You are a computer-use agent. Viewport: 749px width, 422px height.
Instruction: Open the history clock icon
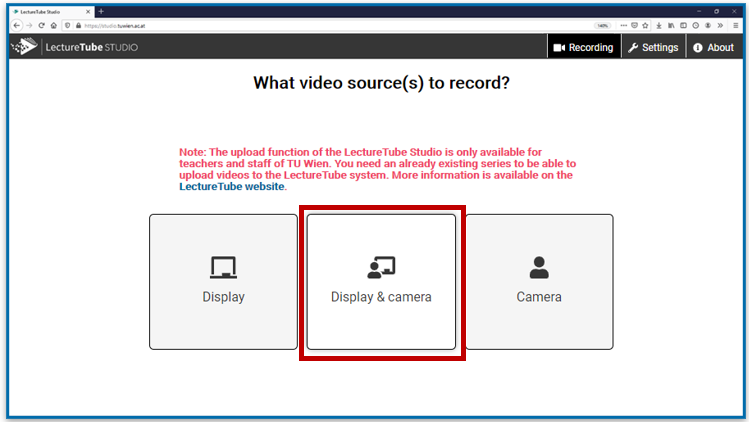point(696,26)
